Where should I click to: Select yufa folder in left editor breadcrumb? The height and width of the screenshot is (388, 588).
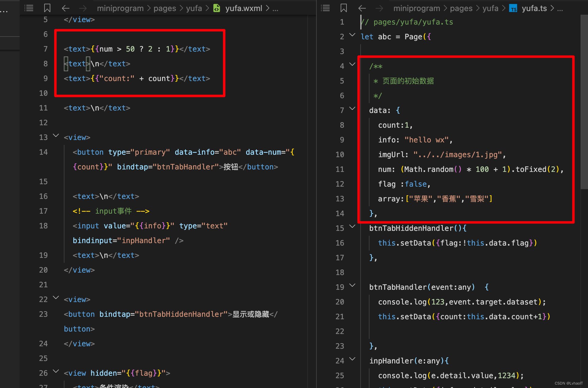(194, 8)
